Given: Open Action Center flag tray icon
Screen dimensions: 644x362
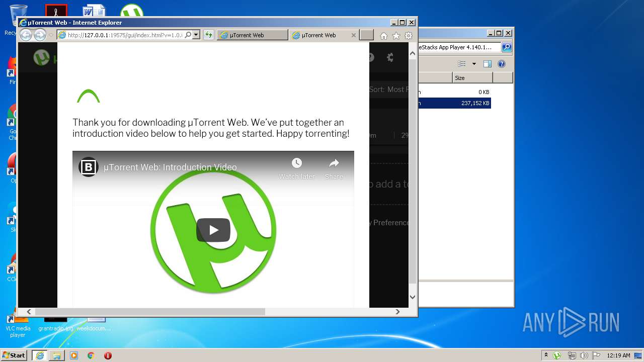Looking at the screenshot, I should pyautogui.click(x=596, y=355).
